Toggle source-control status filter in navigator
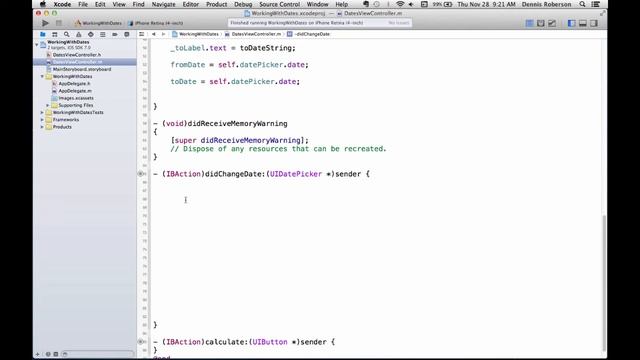 pyautogui.click(x=56, y=354)
